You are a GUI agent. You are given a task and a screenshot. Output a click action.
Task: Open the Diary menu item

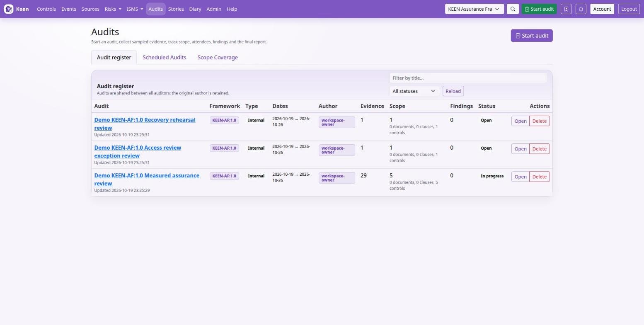195,9
